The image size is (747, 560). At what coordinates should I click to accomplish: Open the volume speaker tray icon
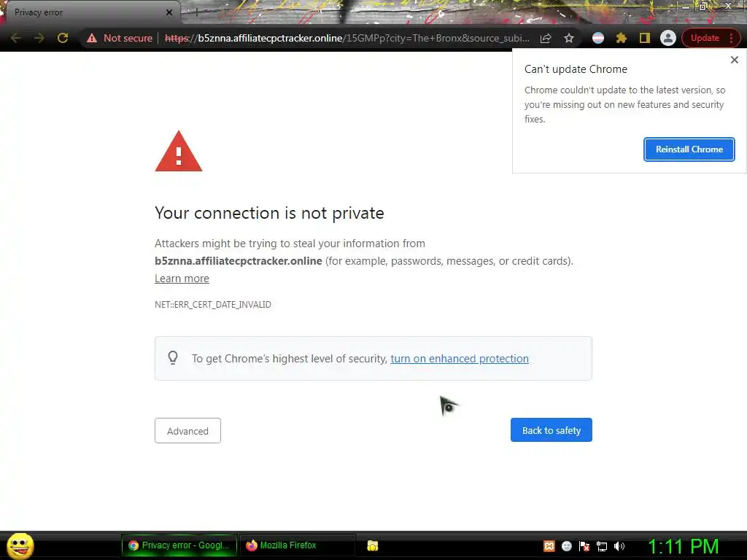[619, 546]
